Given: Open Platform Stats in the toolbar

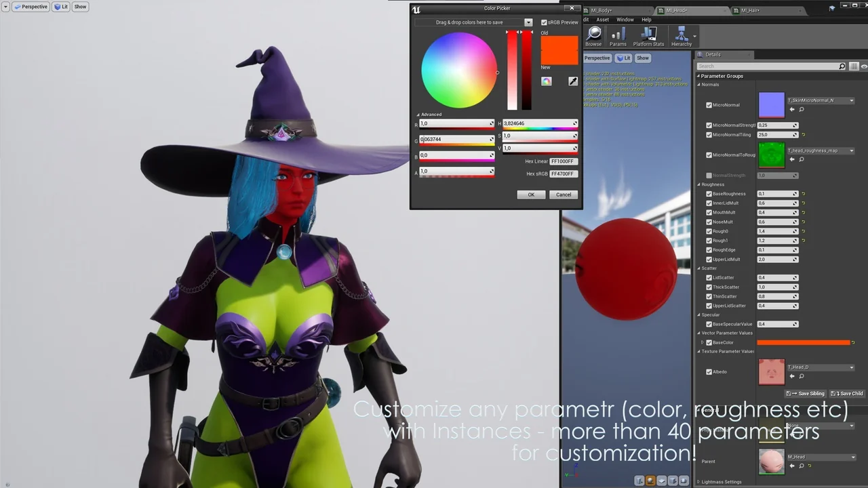Looking at the screenshot, I should (648, 37).
